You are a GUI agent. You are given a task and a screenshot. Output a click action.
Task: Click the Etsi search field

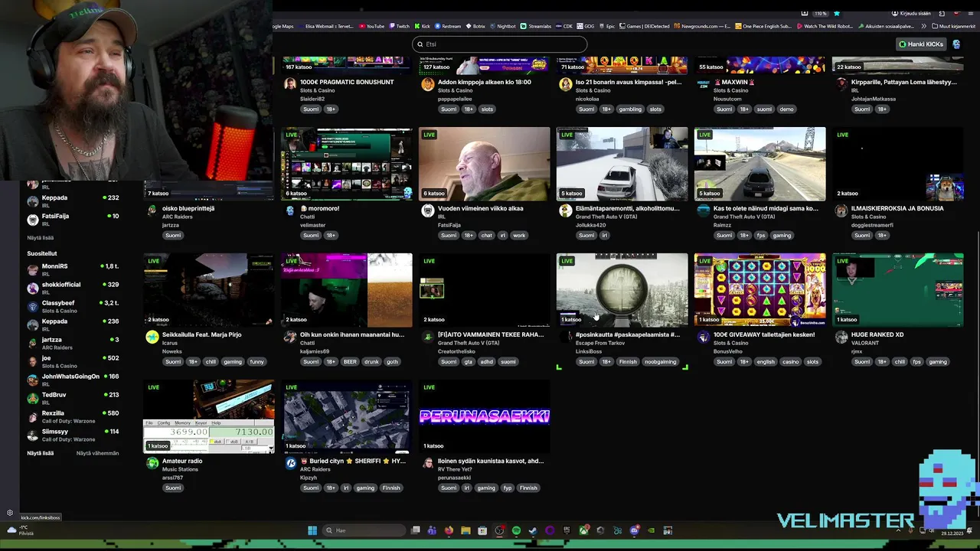pyautogui.click(x=500, y=44)
